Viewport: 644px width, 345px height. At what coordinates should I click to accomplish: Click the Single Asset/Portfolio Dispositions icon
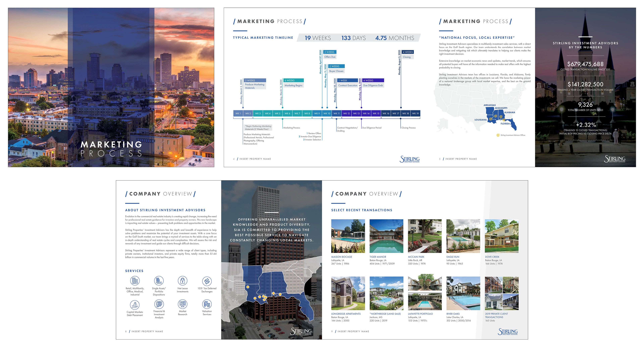pyautogui.click(x=159, y=281)
